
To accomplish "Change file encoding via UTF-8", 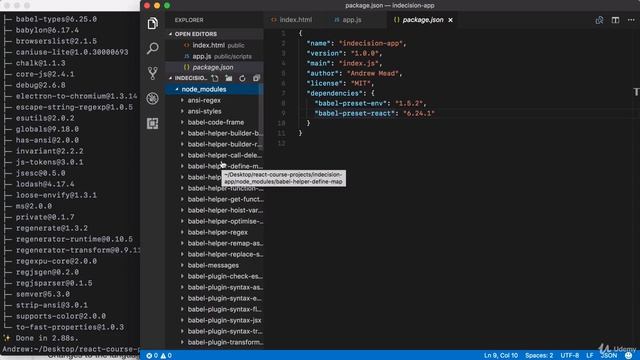I will pyautogui.click(x=569, y=356).
